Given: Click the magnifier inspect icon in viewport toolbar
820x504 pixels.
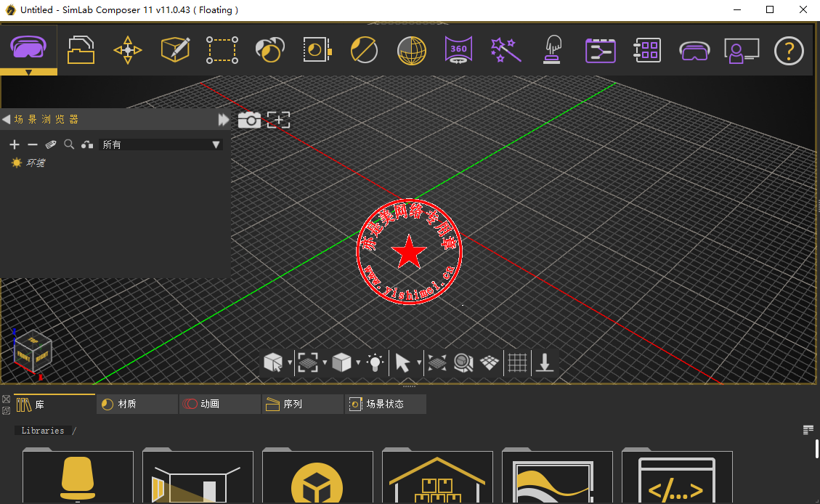Looking at the screenshot, I should pyautogui.click(x=463, y=362).
